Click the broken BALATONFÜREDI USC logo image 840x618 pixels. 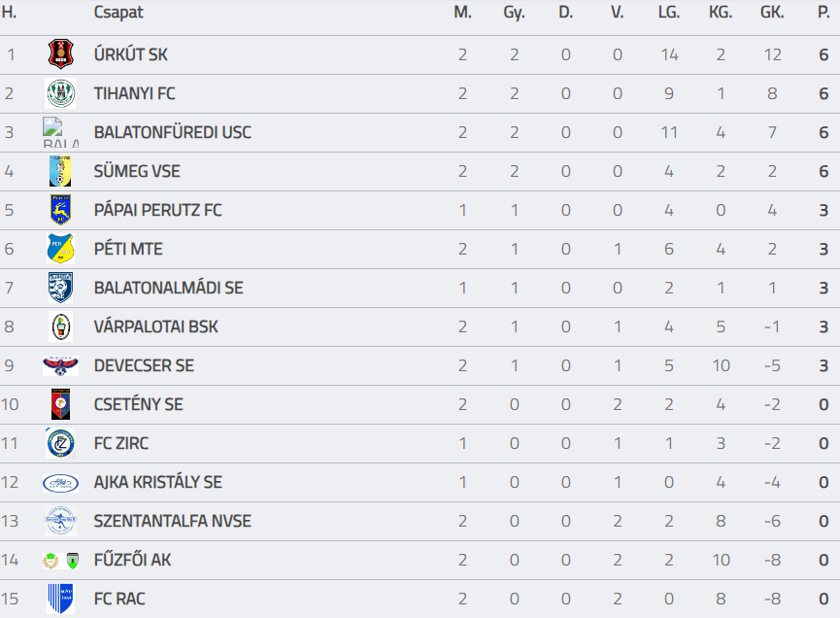coord(60,132)
